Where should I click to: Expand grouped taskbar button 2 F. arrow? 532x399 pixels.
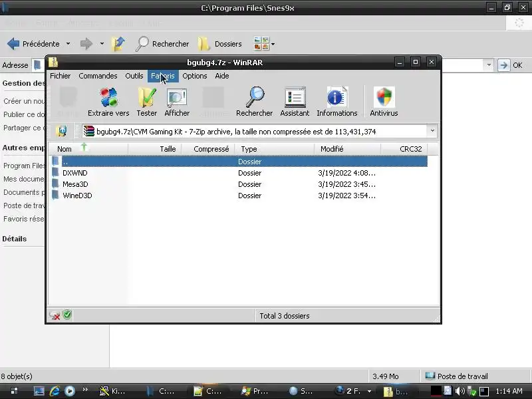click(x=369, y=391)
